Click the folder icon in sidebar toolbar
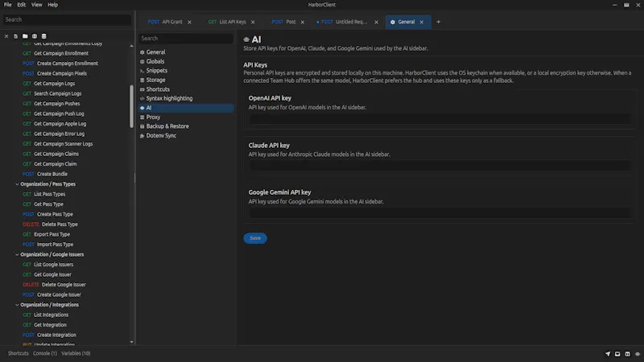Viewport: 644px width, 362px height. pyautogui.click(x=25, y=36)
